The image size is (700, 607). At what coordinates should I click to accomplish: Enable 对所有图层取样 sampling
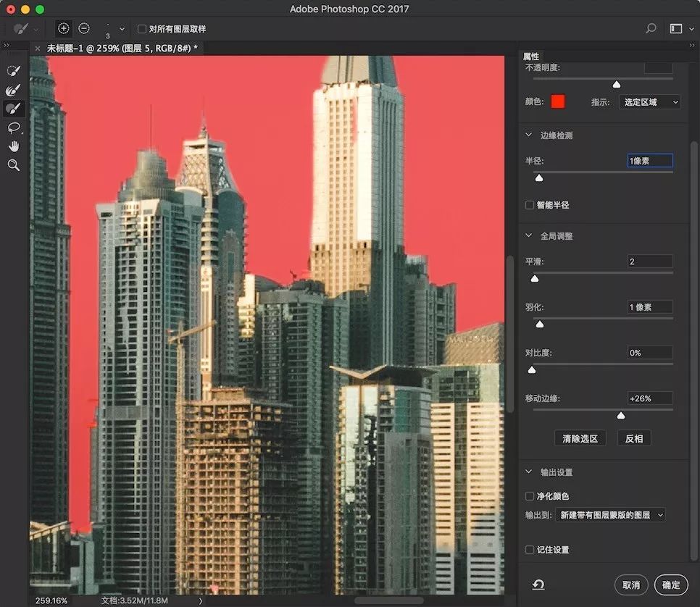click(x=141, y=28)
